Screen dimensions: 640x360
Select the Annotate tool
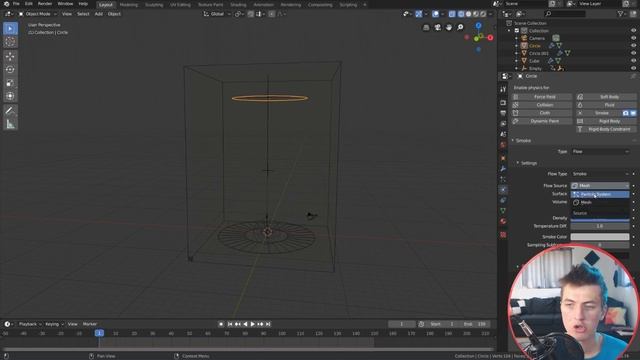click(10, 111)
